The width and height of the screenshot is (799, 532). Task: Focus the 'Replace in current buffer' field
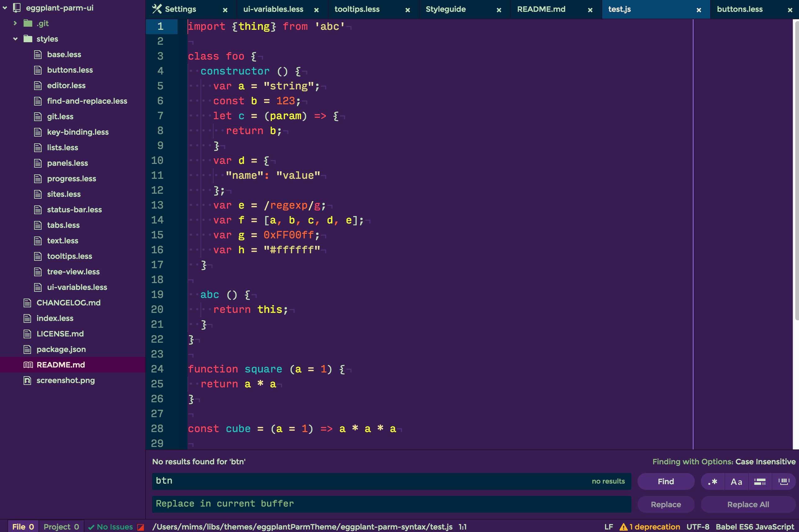point(391,504)
